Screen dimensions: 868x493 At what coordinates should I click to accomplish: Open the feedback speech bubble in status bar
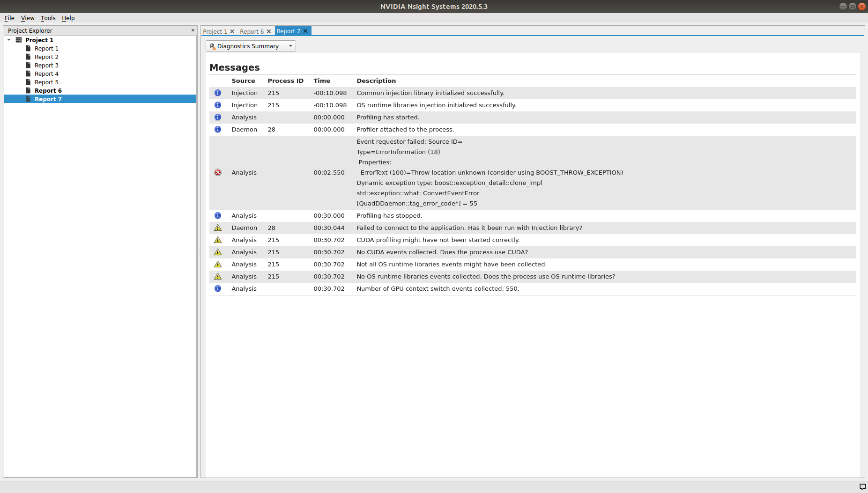[x=862, y=487]
